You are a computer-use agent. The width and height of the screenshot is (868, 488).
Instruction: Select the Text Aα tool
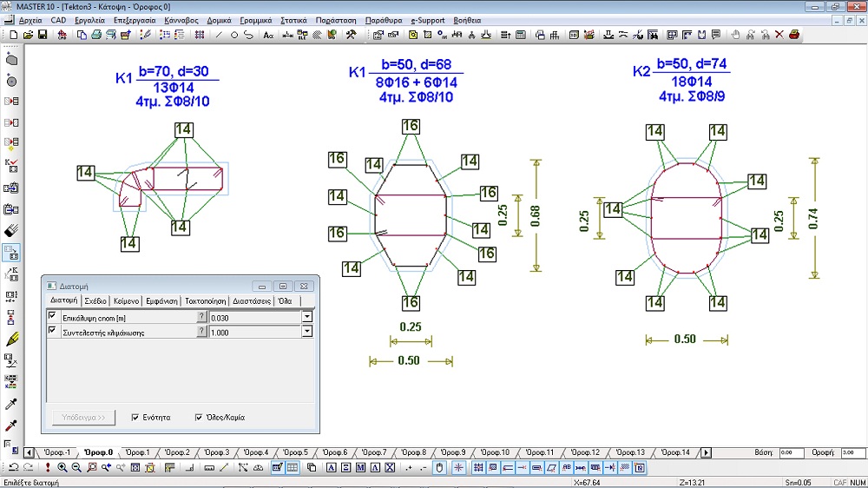click(x=268, y=35)
